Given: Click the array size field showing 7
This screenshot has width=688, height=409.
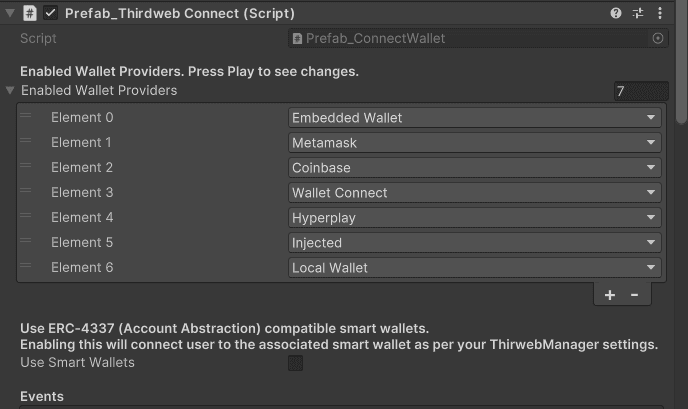Looking at the screenshot, I should point(641,91).
